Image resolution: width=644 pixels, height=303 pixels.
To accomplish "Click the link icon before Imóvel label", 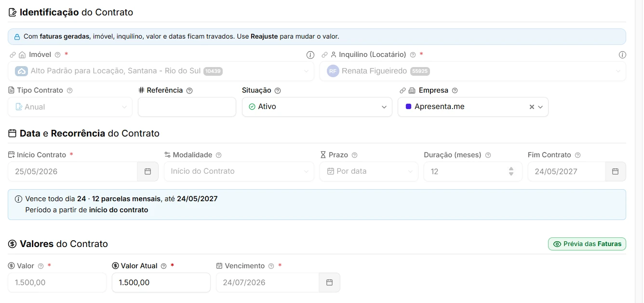I will click(13, 55).
